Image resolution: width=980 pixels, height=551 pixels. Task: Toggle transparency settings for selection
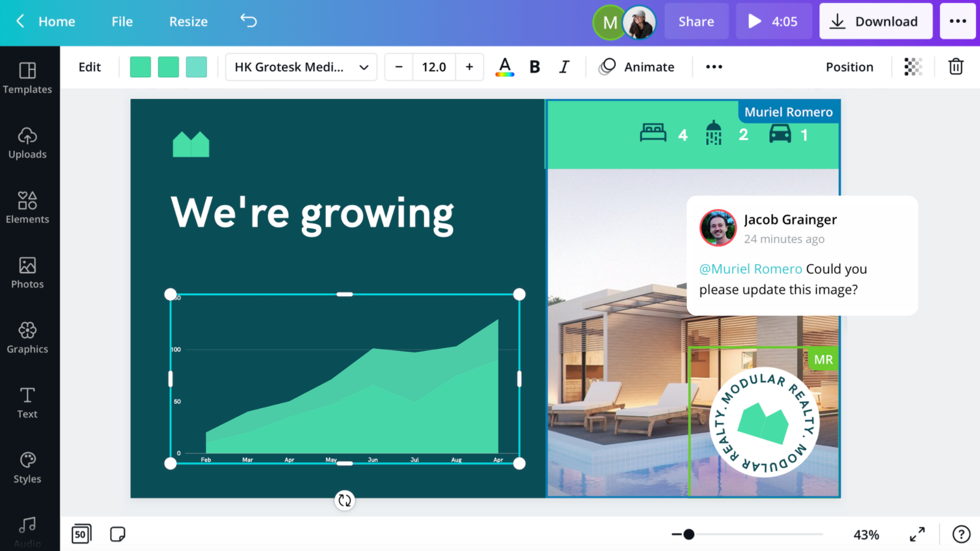pyautogui.click(x=912, y=66)
